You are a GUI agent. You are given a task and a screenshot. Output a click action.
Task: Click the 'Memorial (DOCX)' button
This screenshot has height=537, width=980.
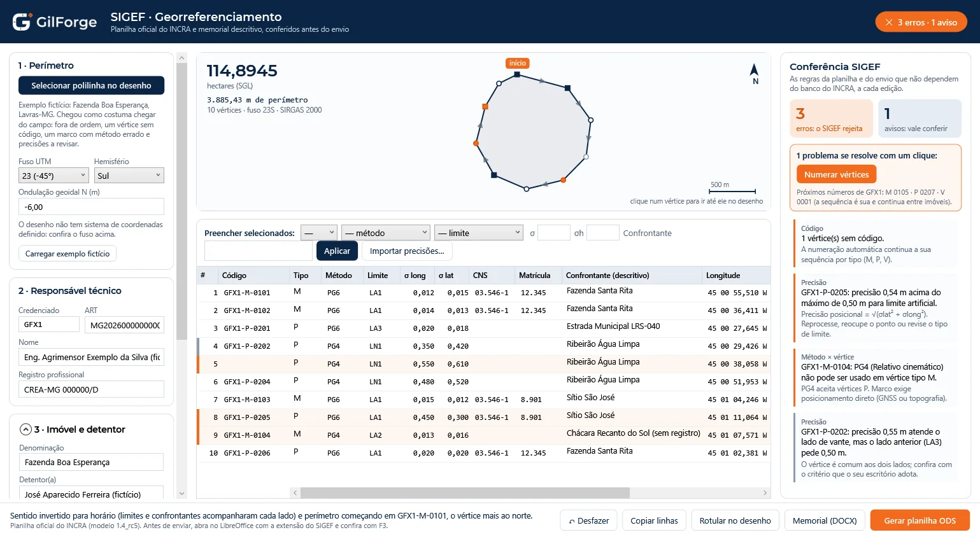tap(825, 520)
